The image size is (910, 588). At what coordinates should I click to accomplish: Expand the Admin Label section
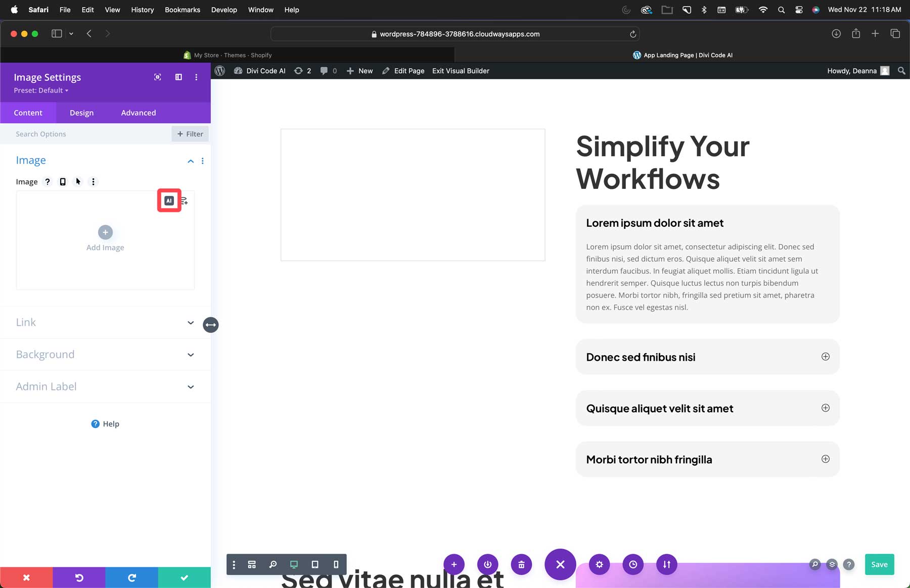105,386
